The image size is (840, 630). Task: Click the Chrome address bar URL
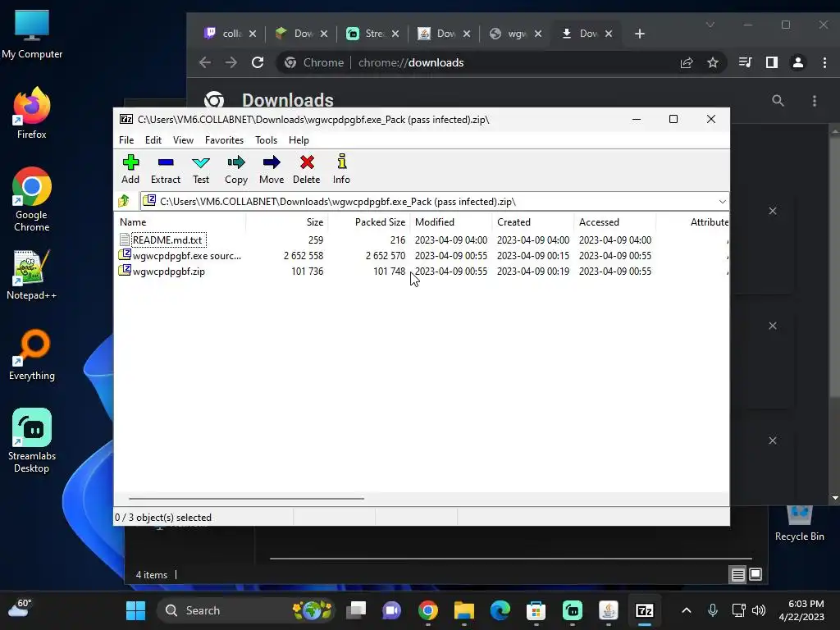pos(411,62)
